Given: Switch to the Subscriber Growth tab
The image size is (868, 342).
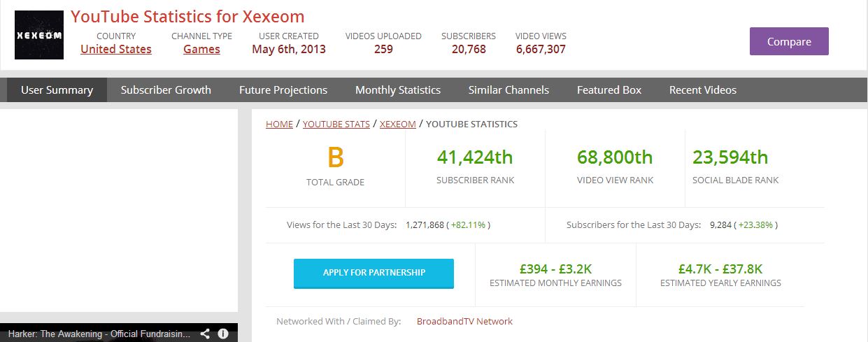Looking at the screenshot, I should [x=166, y=90].
